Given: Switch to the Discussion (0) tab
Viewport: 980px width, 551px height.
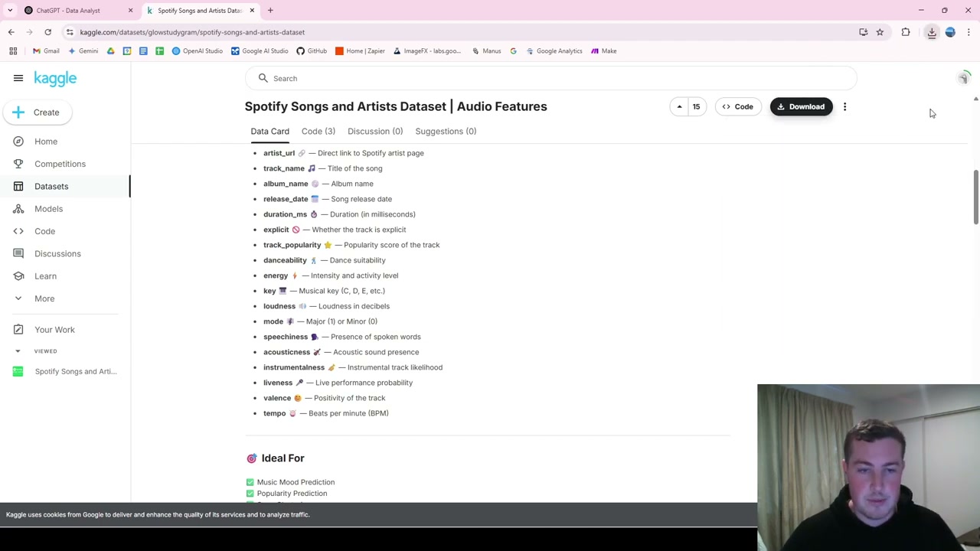Looking at the screenshot, I should [375, 132].
